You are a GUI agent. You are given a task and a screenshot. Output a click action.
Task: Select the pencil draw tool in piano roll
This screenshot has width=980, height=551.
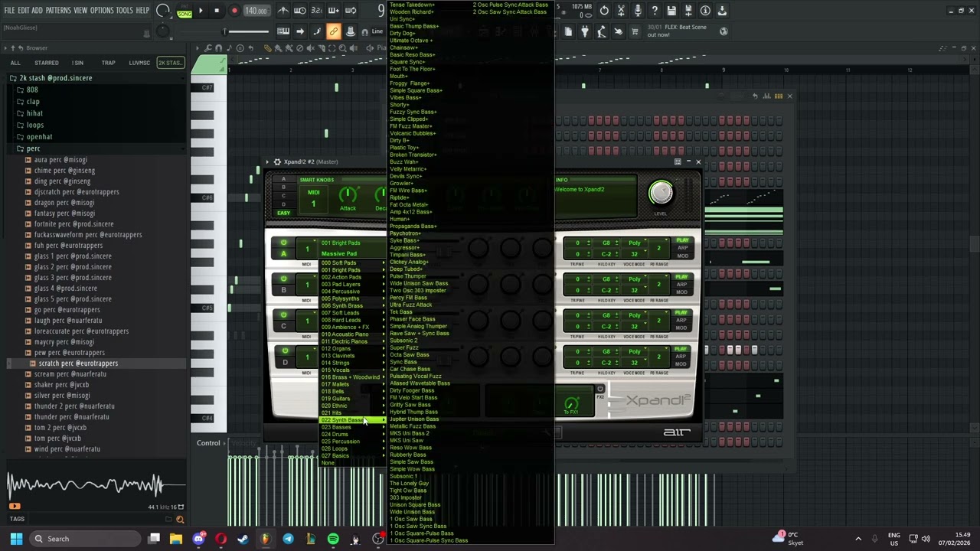(x=267, y=48)
